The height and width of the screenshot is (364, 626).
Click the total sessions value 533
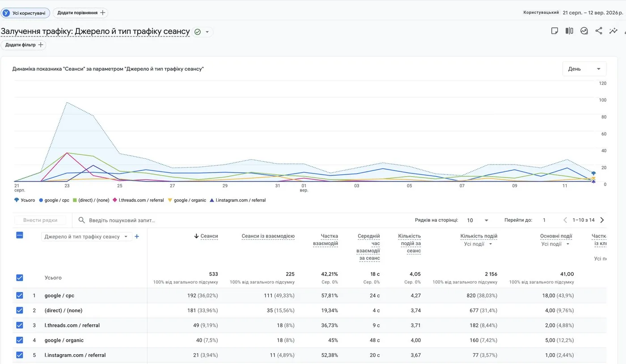(213, 274)
